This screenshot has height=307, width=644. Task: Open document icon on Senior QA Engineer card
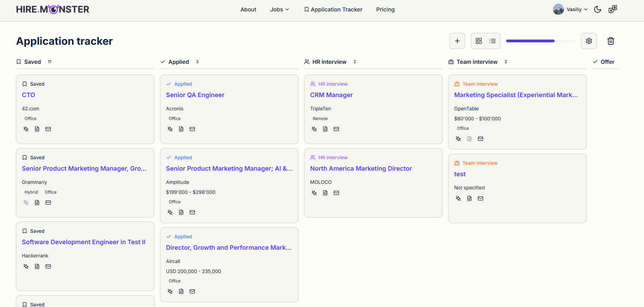181,129
